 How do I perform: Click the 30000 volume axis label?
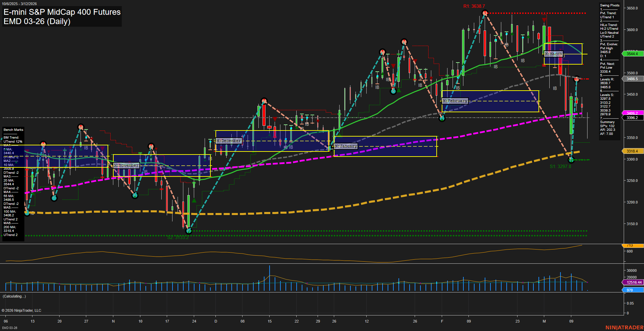pyautogui.click(x=631, y=270)
